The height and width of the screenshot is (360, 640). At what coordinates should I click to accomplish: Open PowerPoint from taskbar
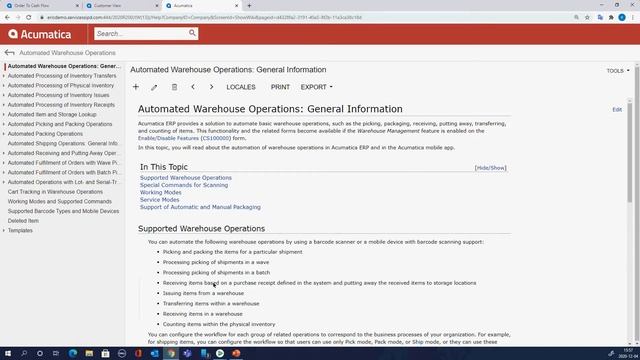coord(236,353)
